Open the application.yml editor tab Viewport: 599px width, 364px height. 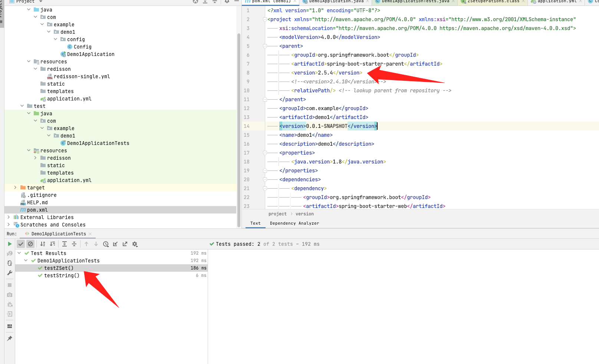point(556,1)
